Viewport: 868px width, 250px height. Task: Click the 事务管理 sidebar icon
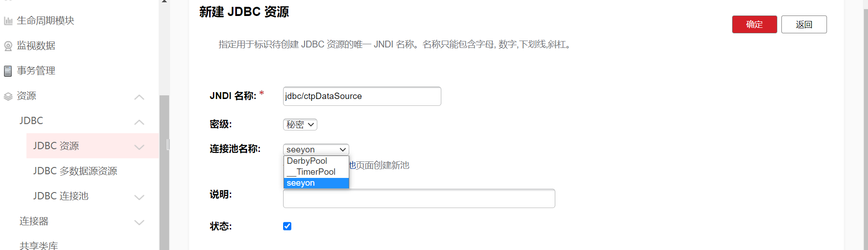pos(8,71)
